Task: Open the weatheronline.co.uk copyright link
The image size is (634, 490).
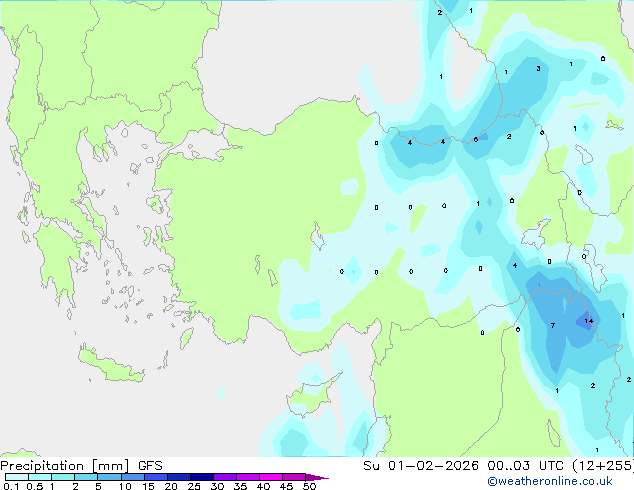Action: [x=550, y=481]
